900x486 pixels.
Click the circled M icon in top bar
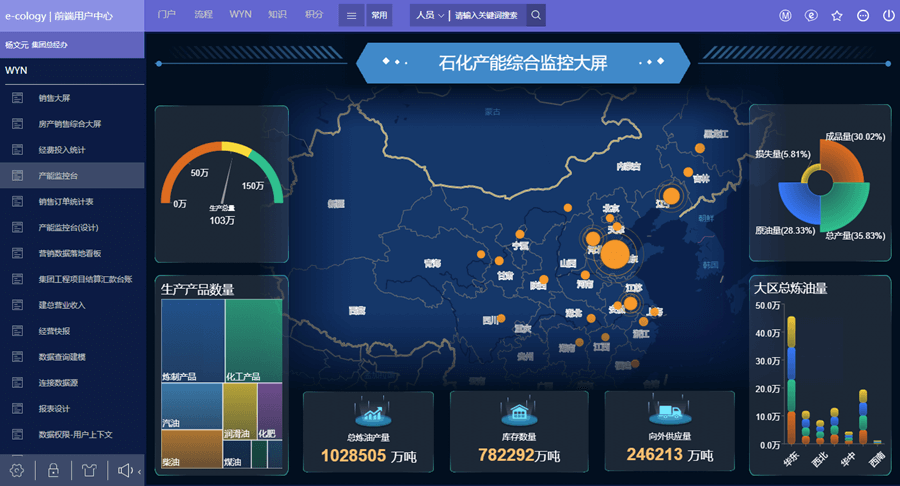[785, 16]
